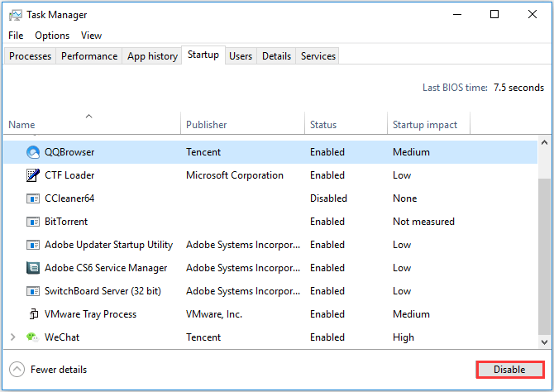Click the Disable button
554x392 pixels.
(x=510, y=370)
